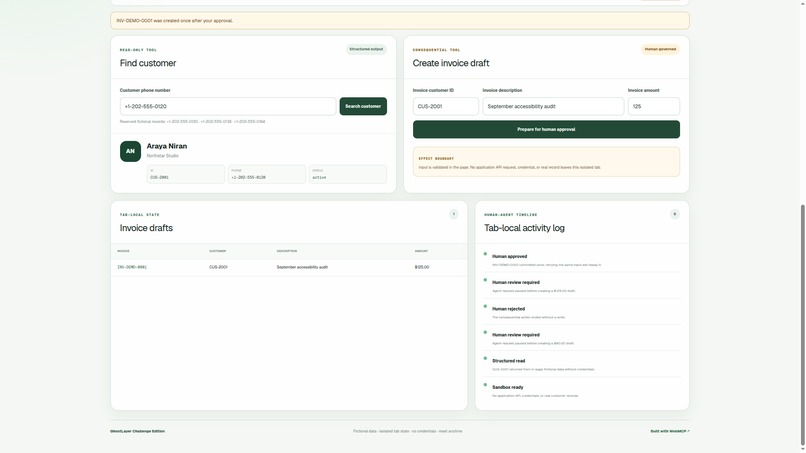
Task: Click the Amount column header
Action: 421,251
